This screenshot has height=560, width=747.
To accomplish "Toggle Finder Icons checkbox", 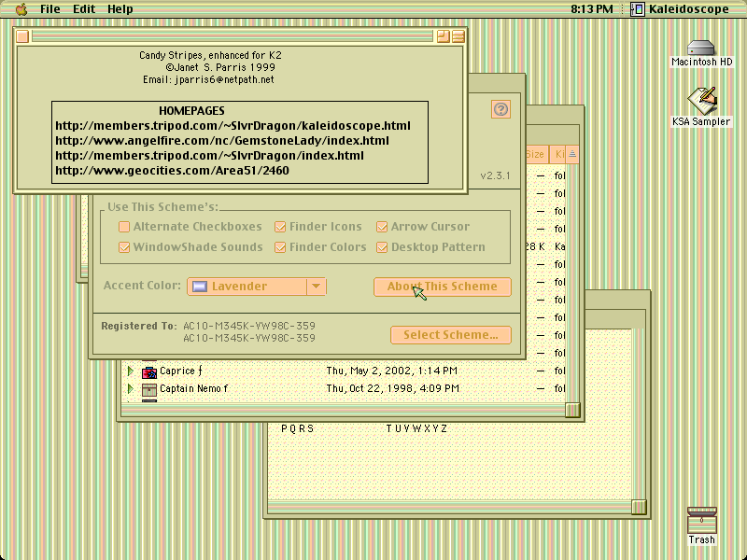I will [318, 227].
